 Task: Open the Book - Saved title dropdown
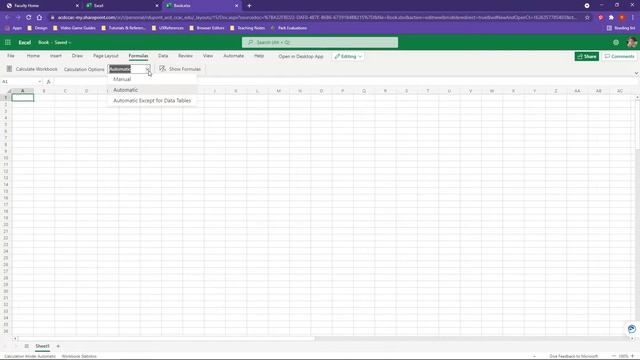click(x=54, y=42)
